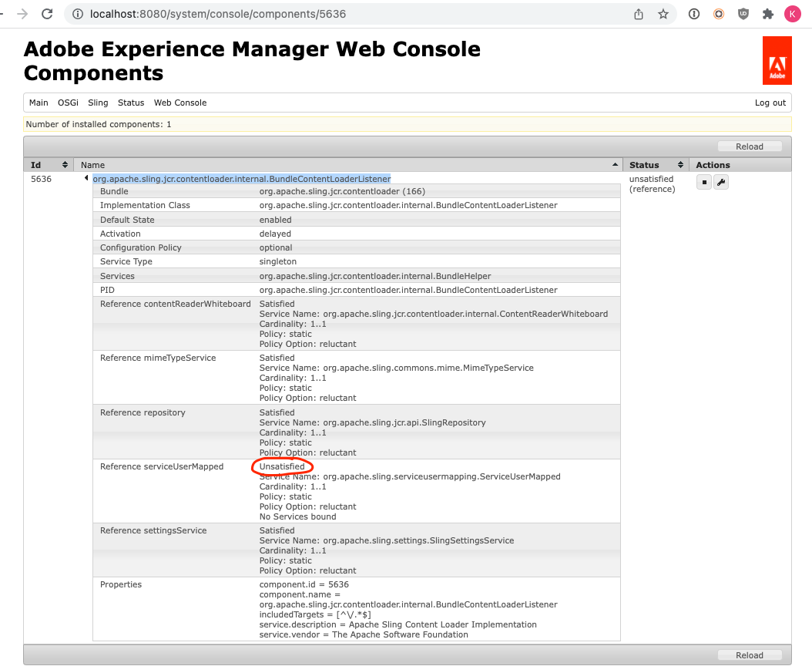Configure component 5636 with wrench icon
812x666 pixels.
(721, 182)
